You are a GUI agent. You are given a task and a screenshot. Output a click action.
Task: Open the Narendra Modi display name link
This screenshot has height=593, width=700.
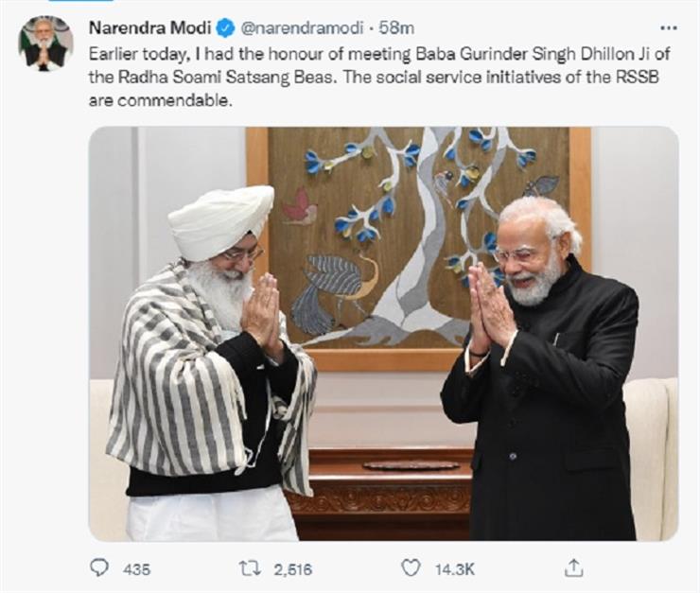tap(150, 28)
